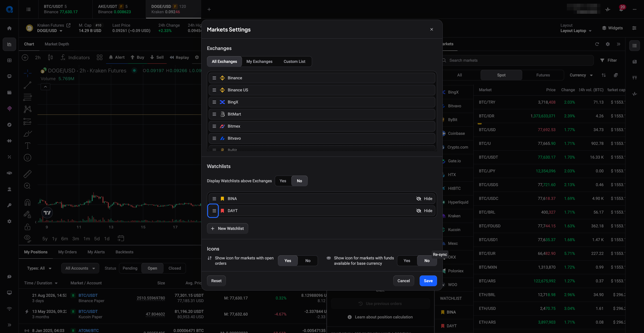Add a new market tab with plus icon
644x333 pixels.
pos(209,9)
